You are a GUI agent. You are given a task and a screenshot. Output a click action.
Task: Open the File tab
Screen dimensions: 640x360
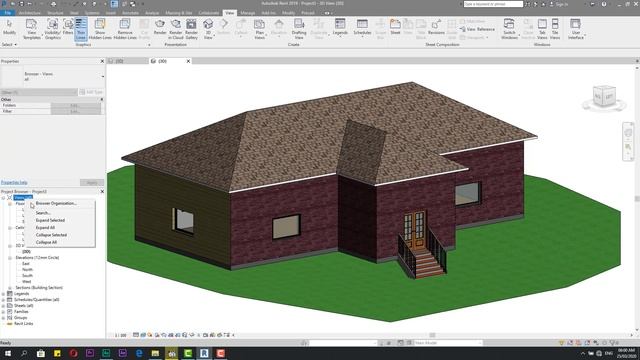[x=8, y=13]
